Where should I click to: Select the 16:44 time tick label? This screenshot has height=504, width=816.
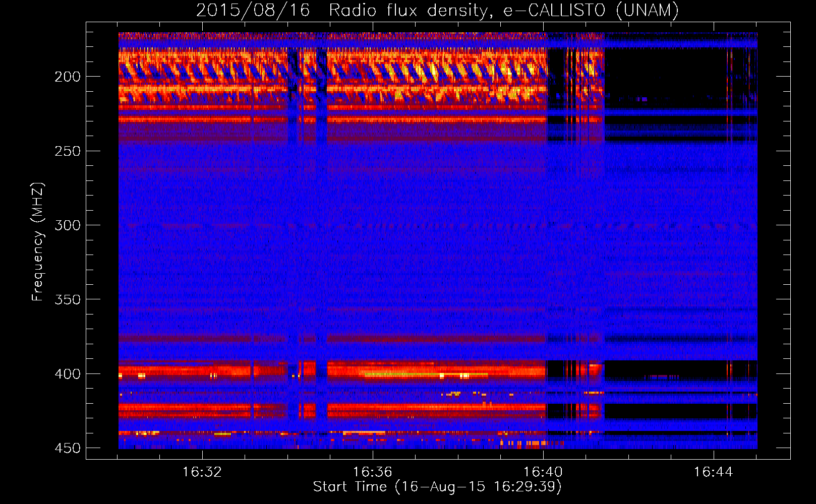(713, 472)
